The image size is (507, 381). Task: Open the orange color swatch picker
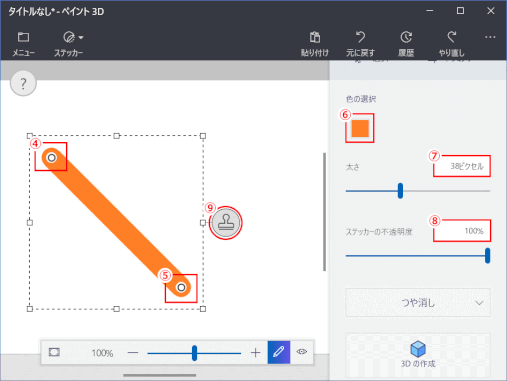tap(360, 128)
